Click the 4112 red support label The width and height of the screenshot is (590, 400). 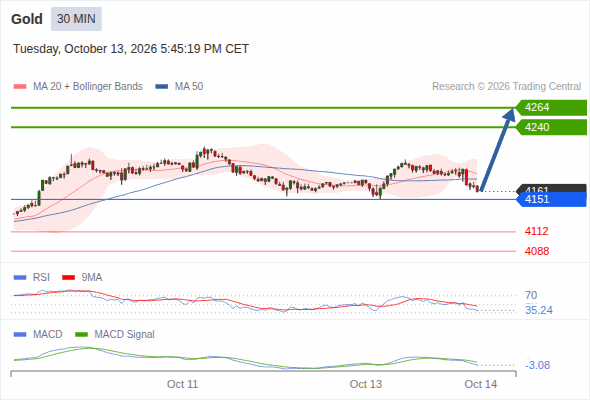pos(537,231)
